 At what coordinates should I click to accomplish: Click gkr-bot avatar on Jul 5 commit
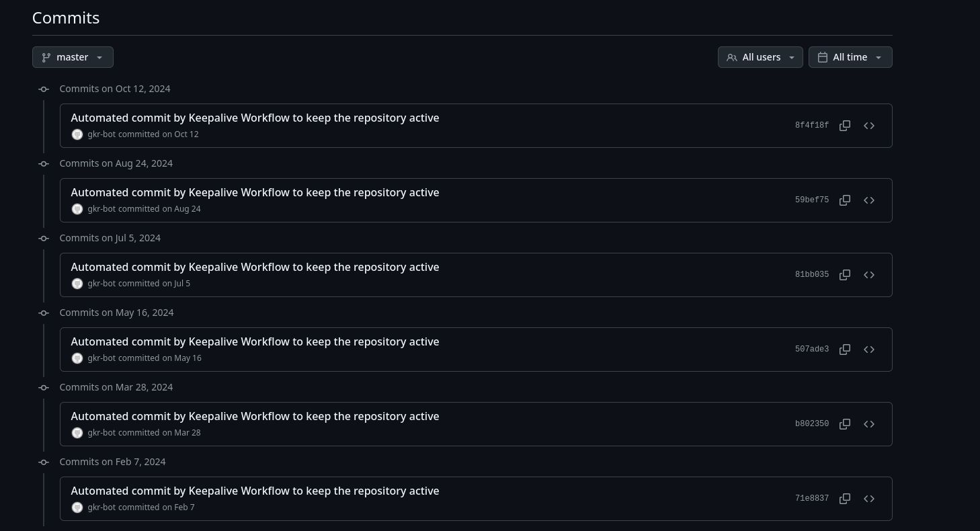[x=77, y=284]
